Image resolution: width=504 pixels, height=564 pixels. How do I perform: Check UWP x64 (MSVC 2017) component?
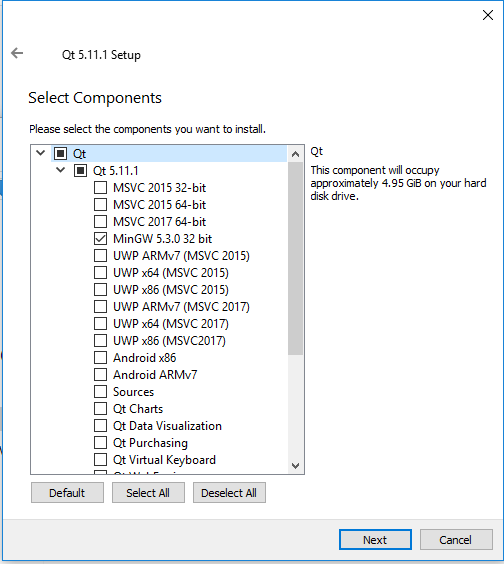tap(100, 323)
